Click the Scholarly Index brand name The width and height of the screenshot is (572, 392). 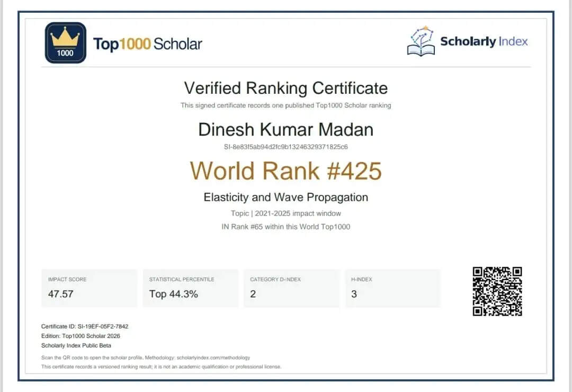click(x=484, y=41)
